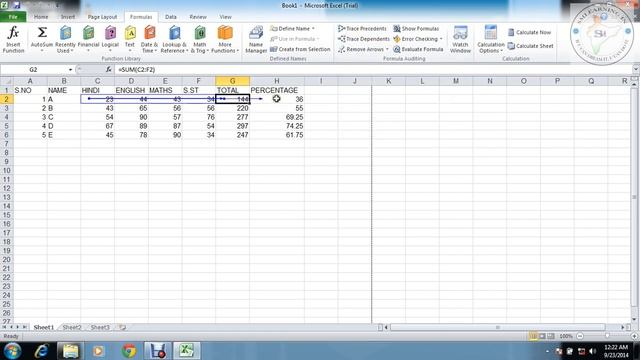Open Financial functions book icon
This screenshot has height=360, width=640.
coord(89,33)
